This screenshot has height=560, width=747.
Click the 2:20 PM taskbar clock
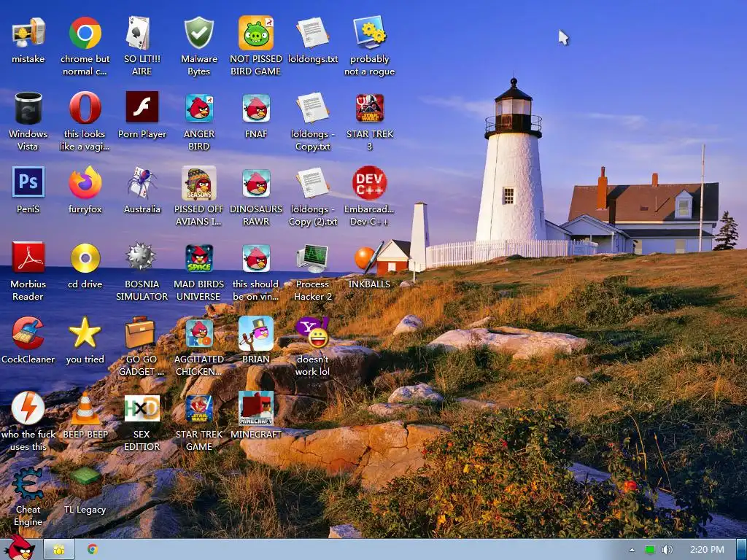(x=706, y=550)
